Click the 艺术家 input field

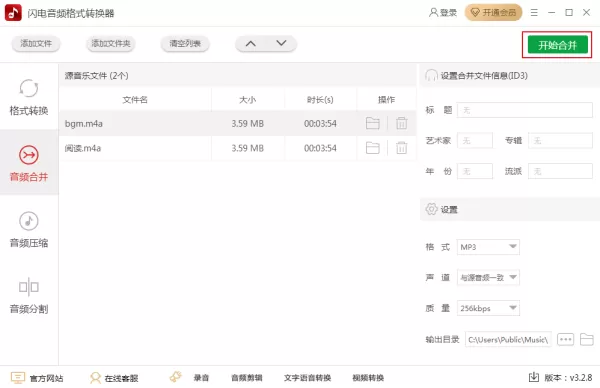pos(474,140)
